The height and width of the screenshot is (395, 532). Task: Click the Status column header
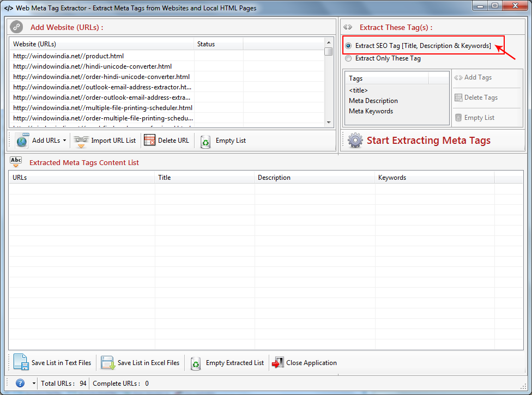[x=219, y=44]
